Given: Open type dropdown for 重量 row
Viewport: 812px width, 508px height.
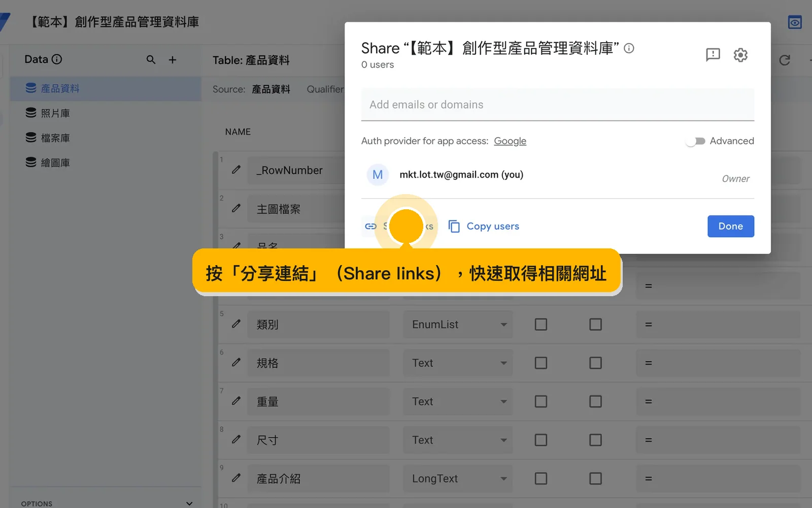Looking at the screenshot, I should (458, 402).
